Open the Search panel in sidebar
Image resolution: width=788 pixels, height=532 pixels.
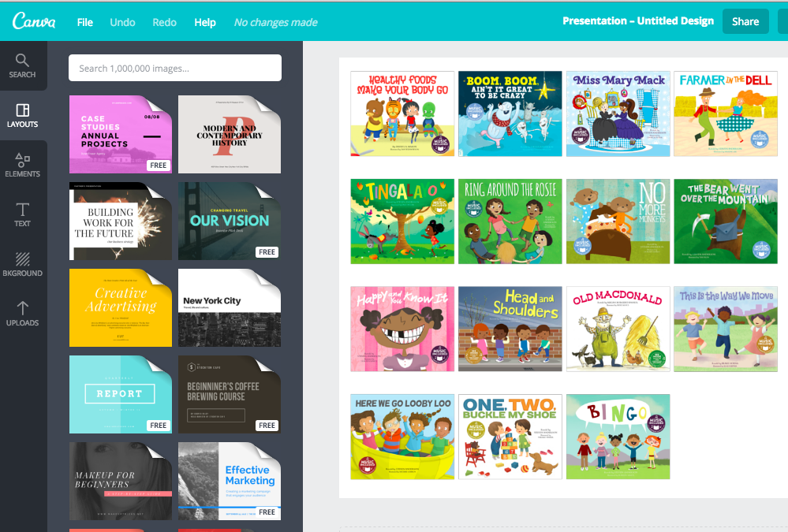click(22, 65)
